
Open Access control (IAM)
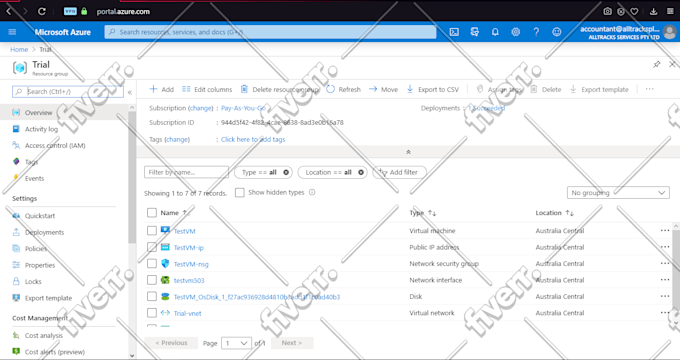tap(55, 145)
